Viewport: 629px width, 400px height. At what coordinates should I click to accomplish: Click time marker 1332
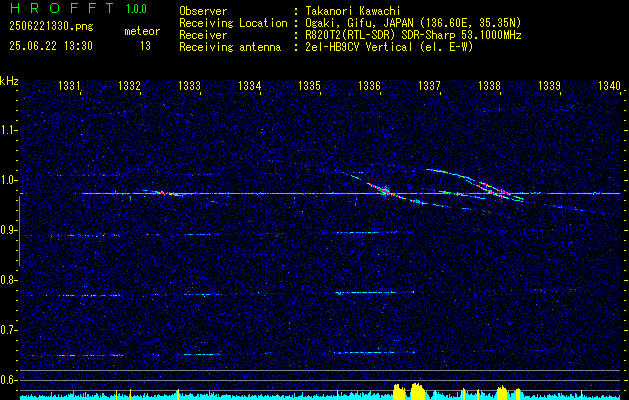pyautogui.click(x=129, y=85)
